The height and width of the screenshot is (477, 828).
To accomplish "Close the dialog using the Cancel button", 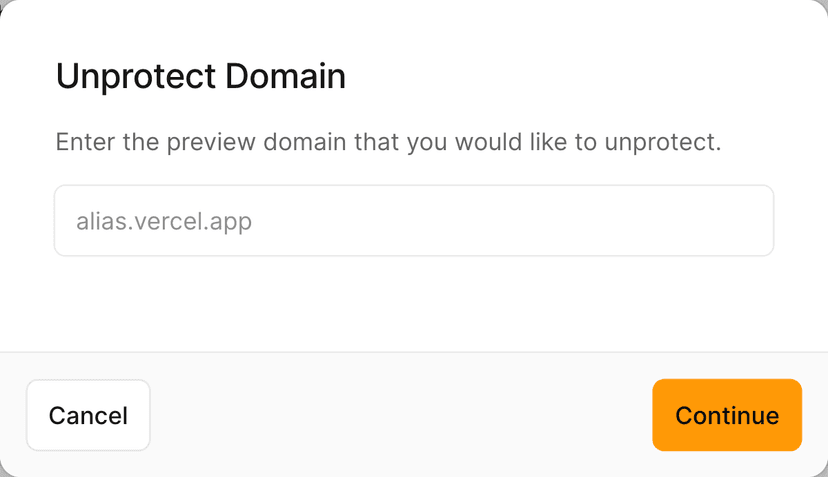I will click(88, 415).
